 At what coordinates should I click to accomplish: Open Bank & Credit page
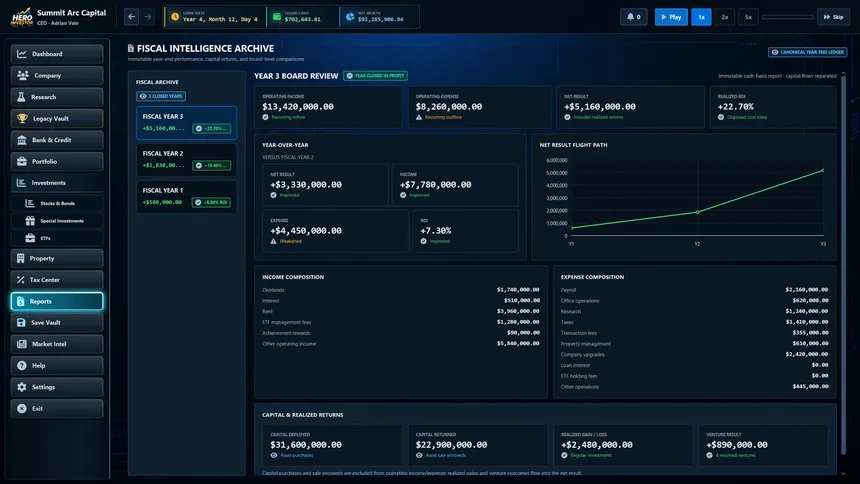56,140
